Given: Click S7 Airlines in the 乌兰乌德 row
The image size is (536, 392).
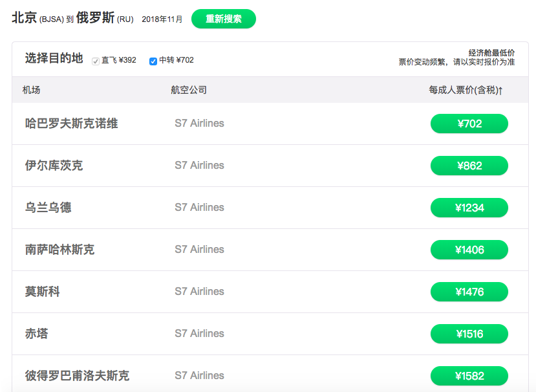Looking at the screenshot, I should [x=199, y=207].
